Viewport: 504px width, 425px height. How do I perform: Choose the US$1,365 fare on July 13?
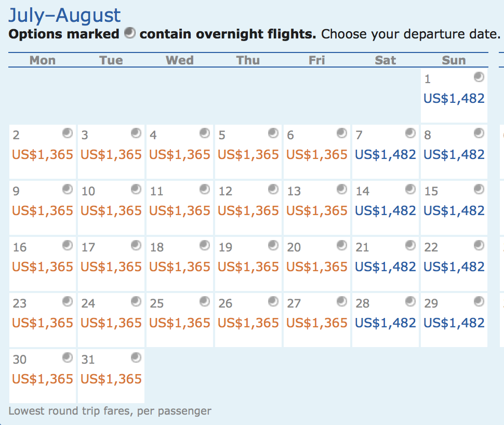tap(316, 210)
